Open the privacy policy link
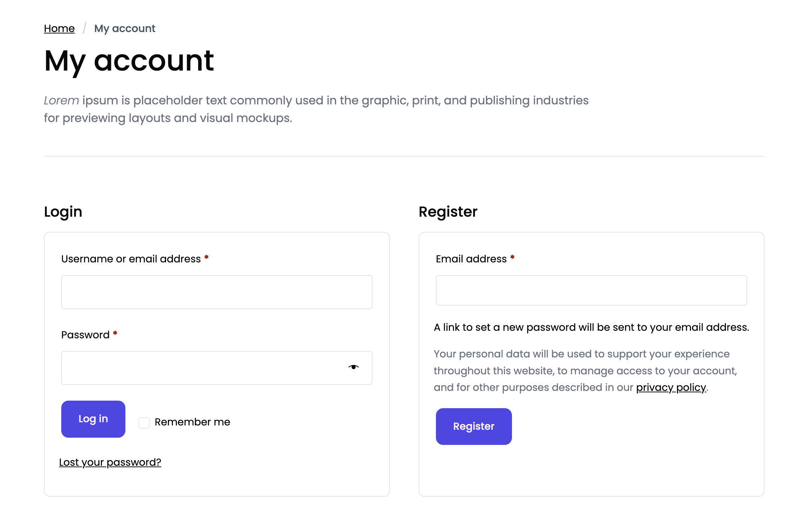Screen dimensions: 807x532 tap(671, 387)
